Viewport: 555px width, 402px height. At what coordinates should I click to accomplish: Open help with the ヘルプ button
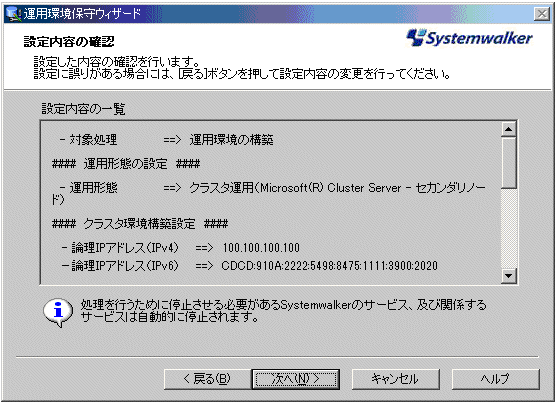pyautogui.click(x=496, y=379)
